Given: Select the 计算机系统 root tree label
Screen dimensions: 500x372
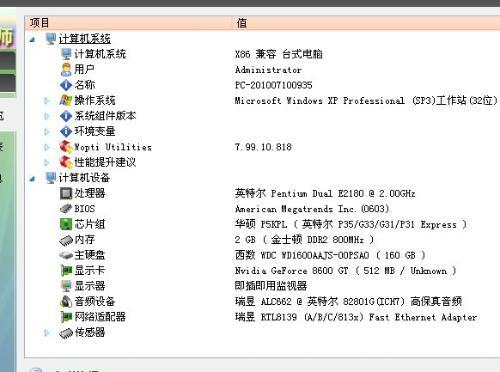Looking at the screenshot, I should [x=85, y=39].
